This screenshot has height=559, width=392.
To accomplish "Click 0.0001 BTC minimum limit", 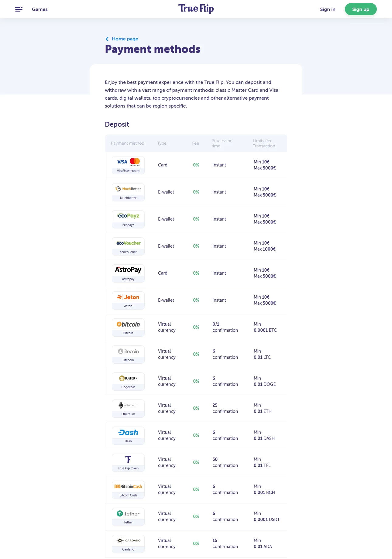I will (x=265, y=330).
